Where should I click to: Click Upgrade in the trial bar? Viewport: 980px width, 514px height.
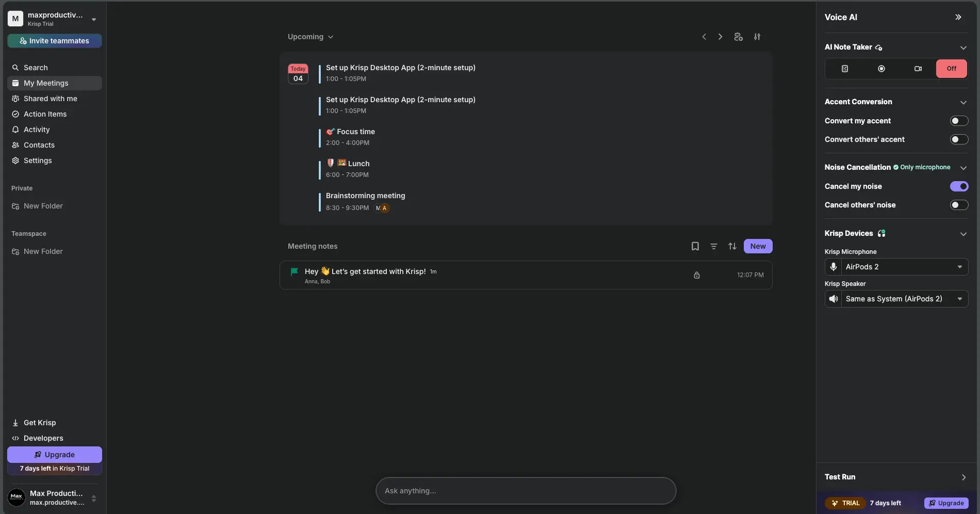[x=946, y=503]
